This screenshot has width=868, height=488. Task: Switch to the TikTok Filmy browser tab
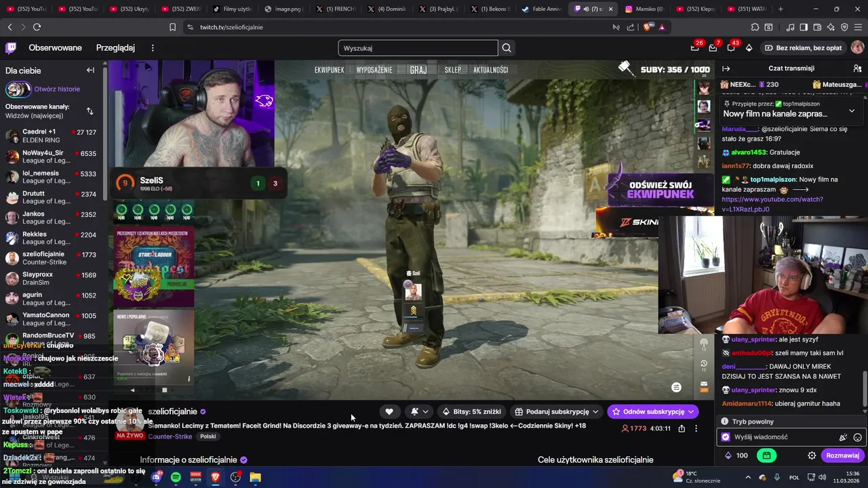pos(233,9)
